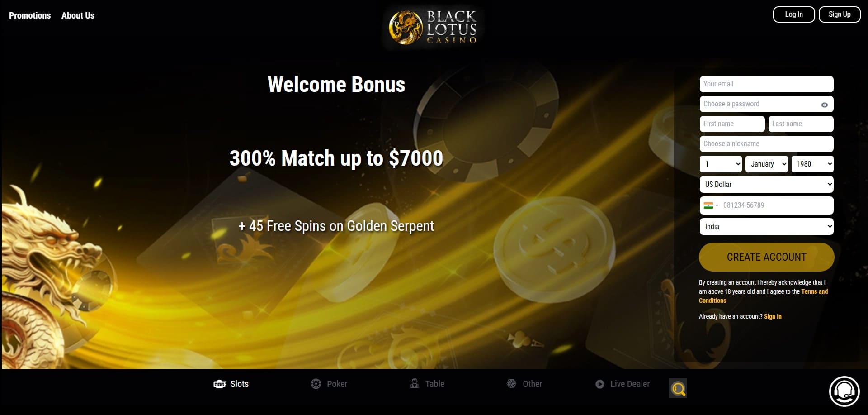Image resolution: width=868 pixels, height=415 pixels.
Task: Open the About Us menu item
Action: pos(78,15)
